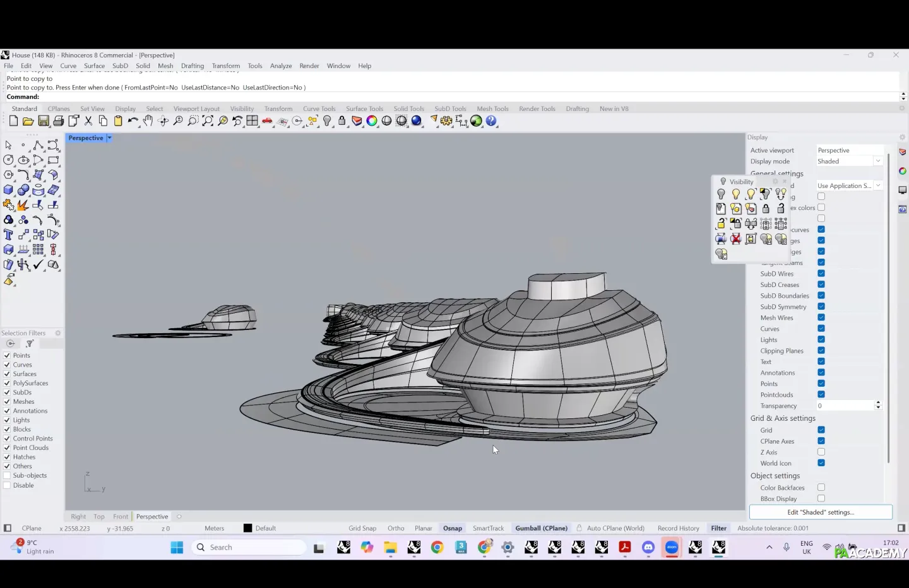This screenshot has width=909, height=588.
Task: Select the Pan view hand tool
Action: click(x=148, y=121)
